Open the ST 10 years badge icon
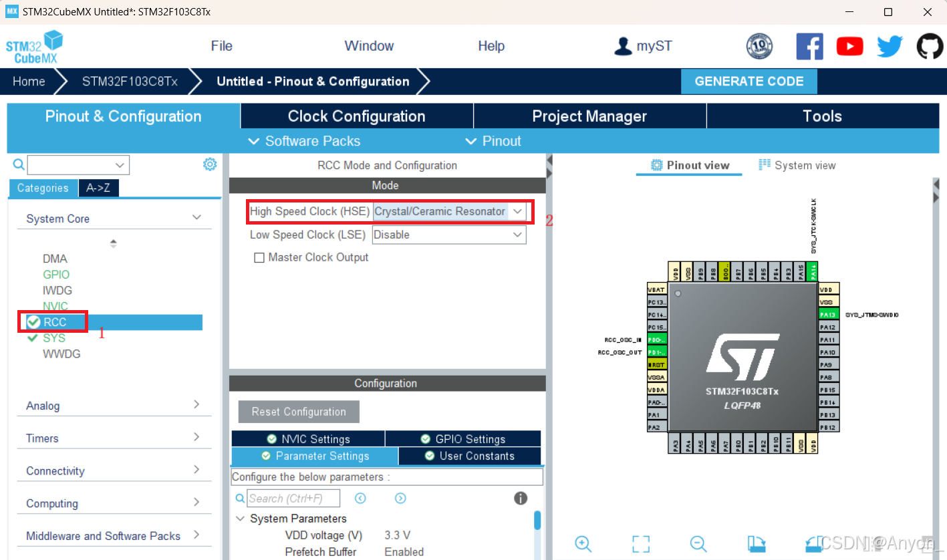 click(759, 47)
